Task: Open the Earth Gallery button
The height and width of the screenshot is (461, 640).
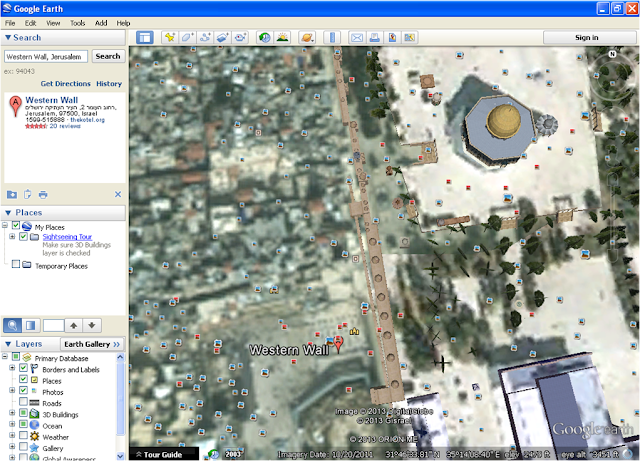Action: pos(92,344)
